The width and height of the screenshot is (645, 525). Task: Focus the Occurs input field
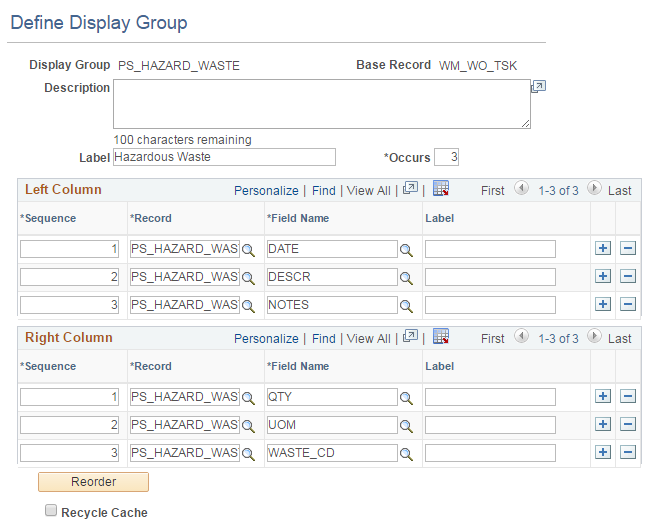click(x=447, y=157)
